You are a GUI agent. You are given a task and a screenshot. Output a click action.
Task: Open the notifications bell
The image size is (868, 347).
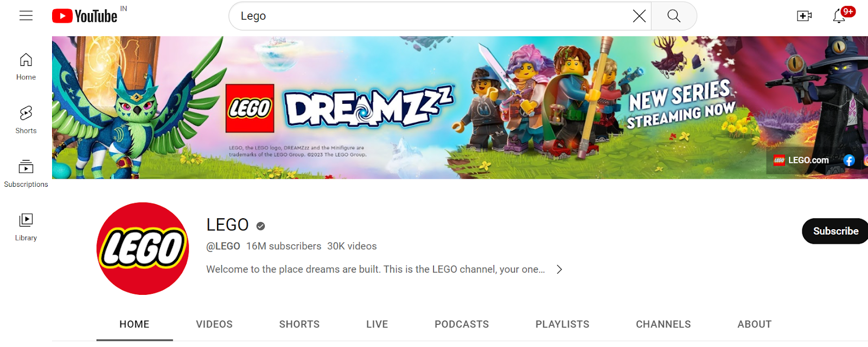point(839,16)
